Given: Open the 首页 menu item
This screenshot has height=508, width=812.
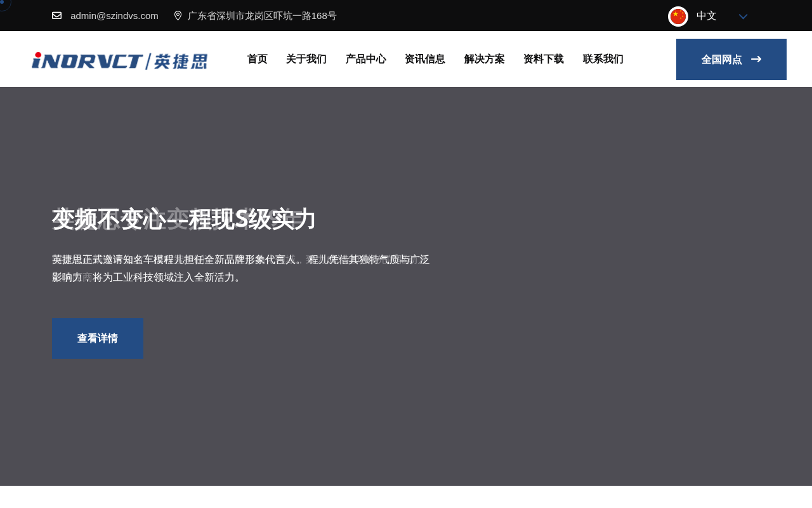Looking at the screenshot, I should (x=258, y=59).
